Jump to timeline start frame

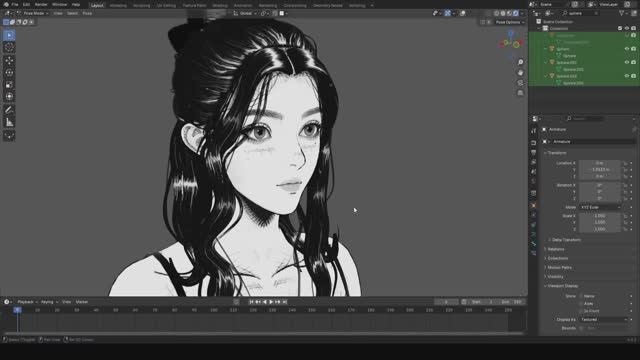251,302
